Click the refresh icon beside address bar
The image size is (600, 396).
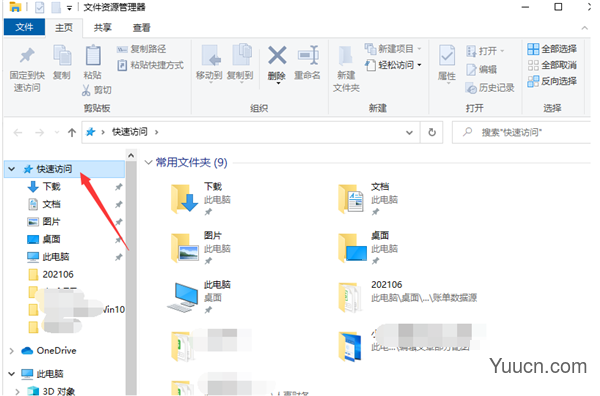pos(432,132)
